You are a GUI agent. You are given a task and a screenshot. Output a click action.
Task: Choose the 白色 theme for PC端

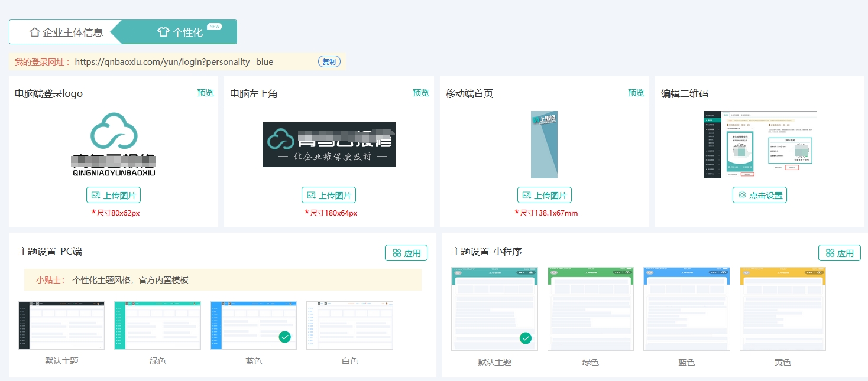pos(349,325)
